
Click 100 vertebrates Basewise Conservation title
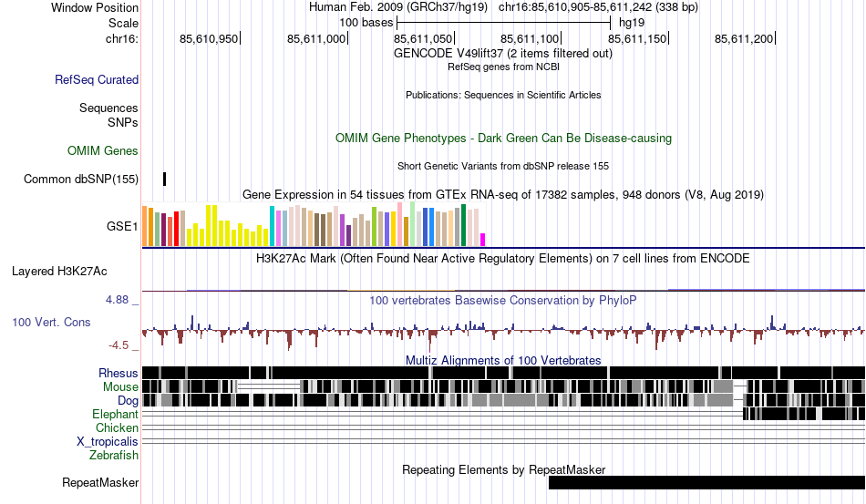pyautogui.click(x=503, y=300)
